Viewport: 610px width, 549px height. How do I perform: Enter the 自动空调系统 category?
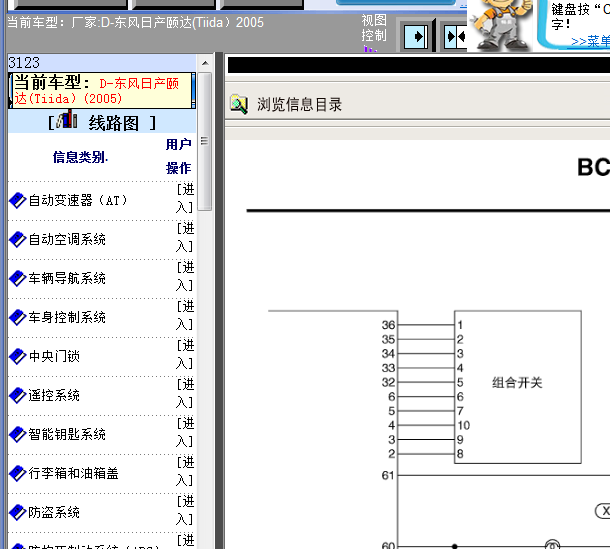tap(185, 237)
